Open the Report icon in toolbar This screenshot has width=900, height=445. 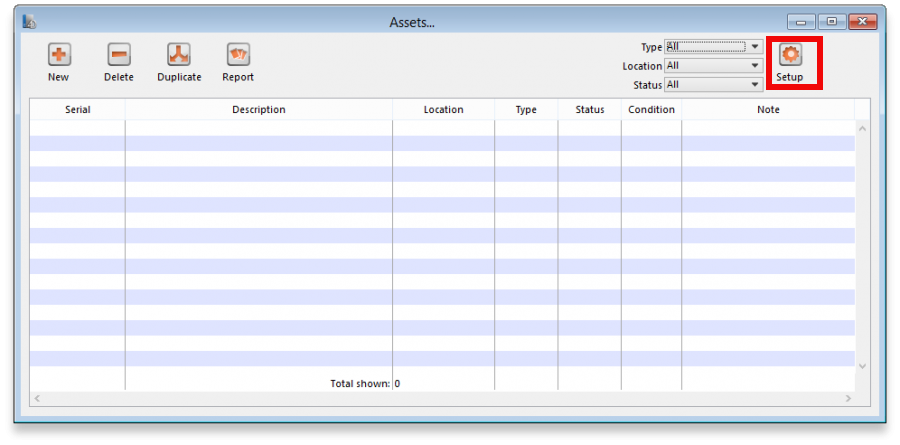click(238, 55)
